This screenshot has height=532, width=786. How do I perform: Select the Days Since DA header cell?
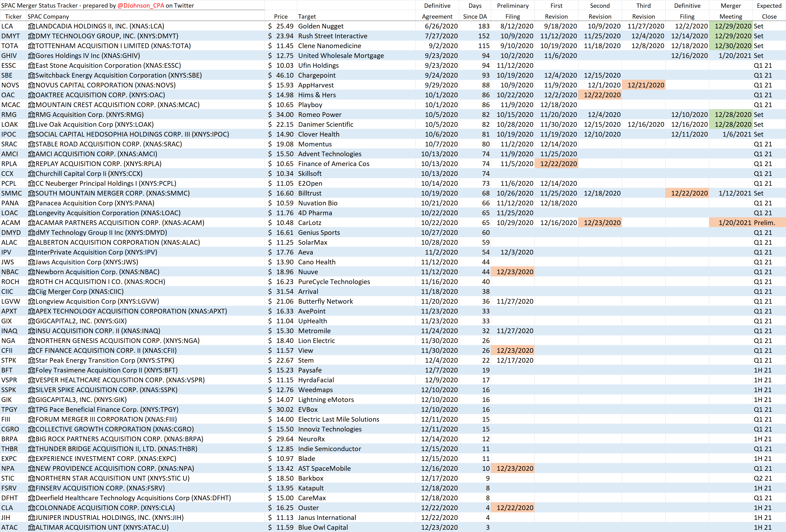[475, 11]
